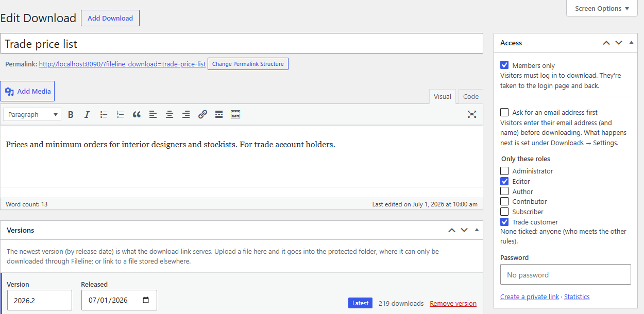
Task: Open the Add Media dialog
Action: coord(27,91)
